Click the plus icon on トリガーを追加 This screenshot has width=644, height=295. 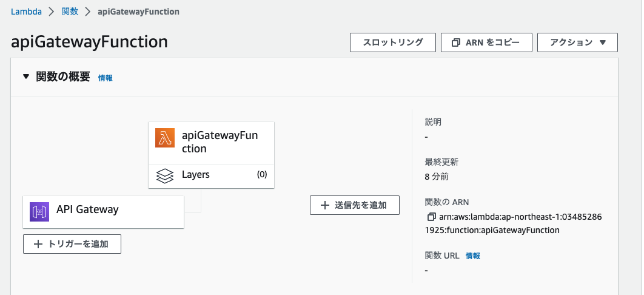38,244
